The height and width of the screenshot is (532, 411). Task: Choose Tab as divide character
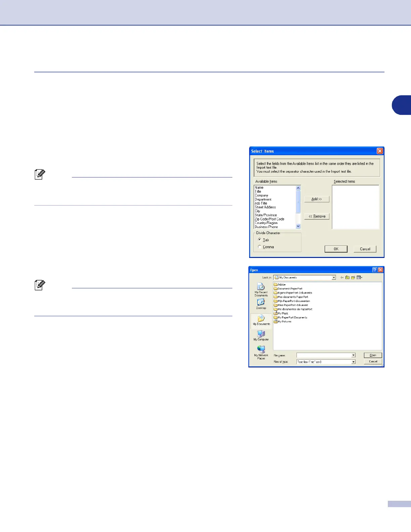click(260, 240)
